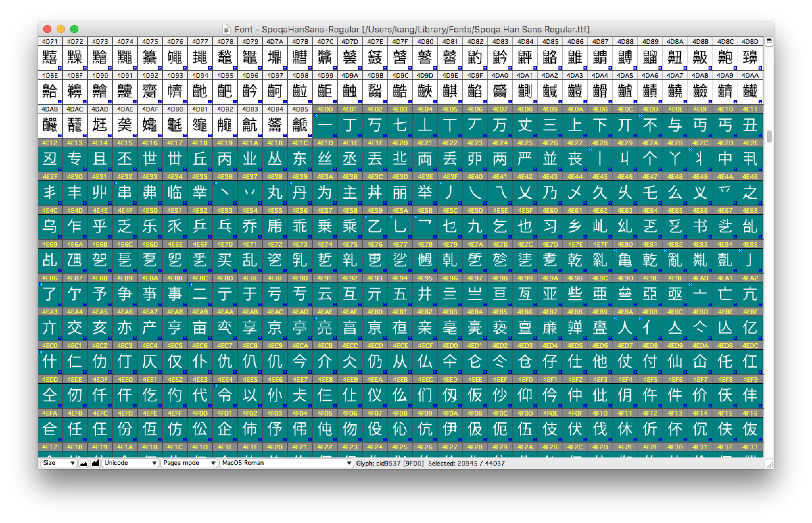Screen dimensions: 812x523
Task: Click the green zoom window button
Action: coord(74,29)
